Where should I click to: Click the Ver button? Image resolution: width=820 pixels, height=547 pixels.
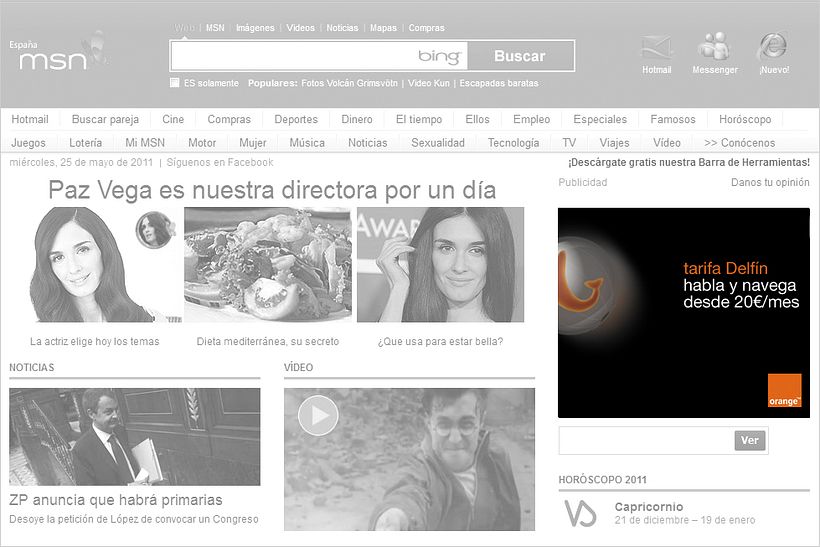pos(749,440)
